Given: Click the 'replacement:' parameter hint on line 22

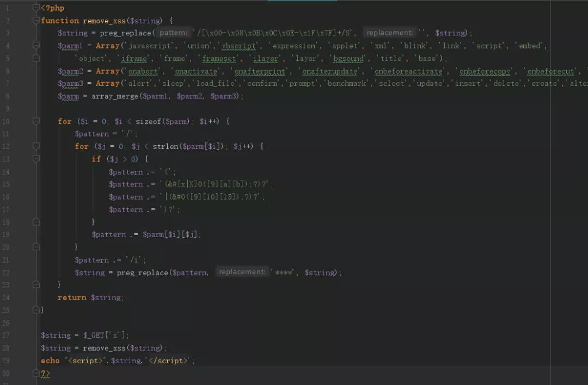Looking at the screenshot, I should click(x=242, y=272).
